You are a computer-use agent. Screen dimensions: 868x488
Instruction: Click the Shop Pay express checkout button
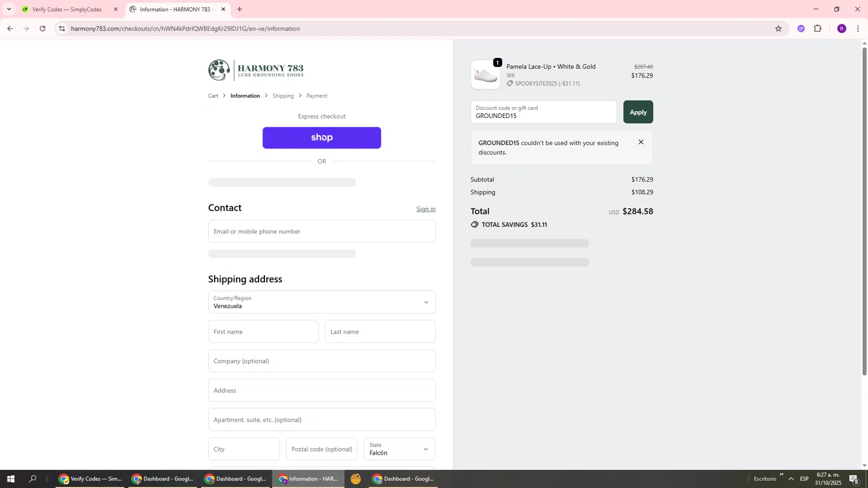322,138
